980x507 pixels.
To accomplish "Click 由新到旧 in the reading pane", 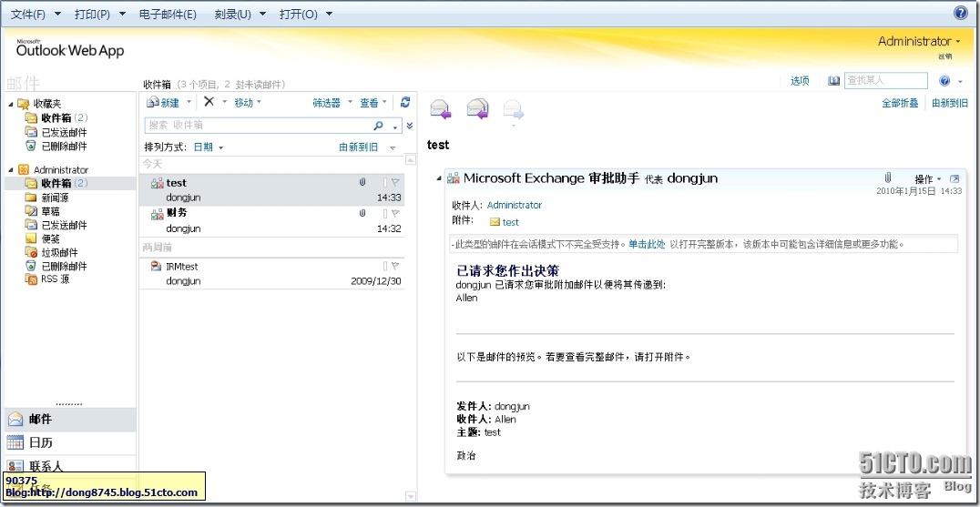I will point(950,103).
